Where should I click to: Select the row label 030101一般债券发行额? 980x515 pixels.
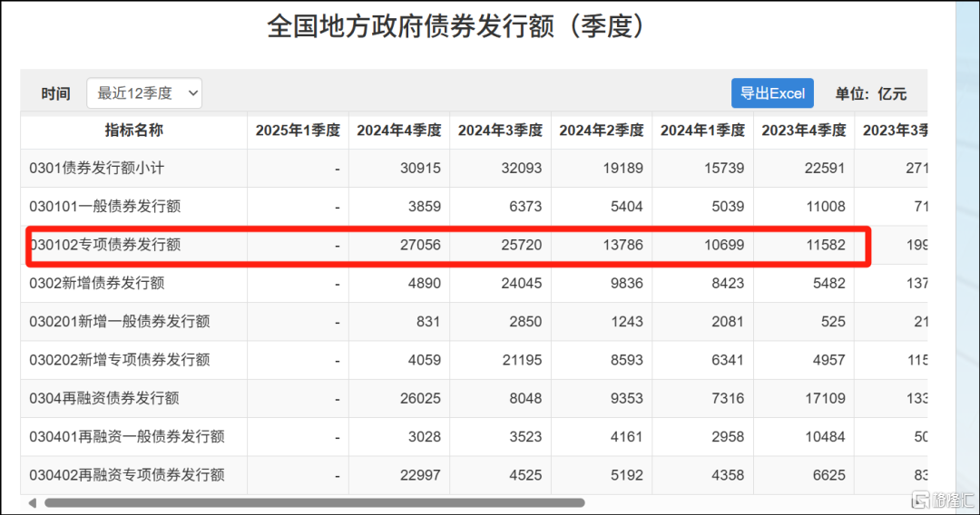[105, 207]
